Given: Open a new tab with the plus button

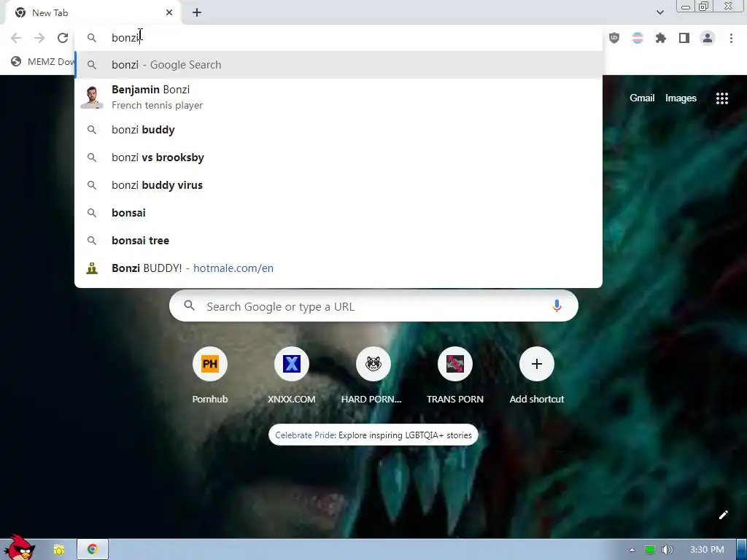Looking at the screenshot, I should click(x=197, y=13).
